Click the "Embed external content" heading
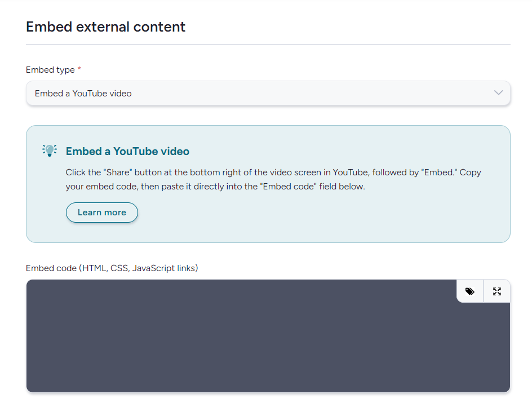532x416 pixels. (x=105, y=26)
